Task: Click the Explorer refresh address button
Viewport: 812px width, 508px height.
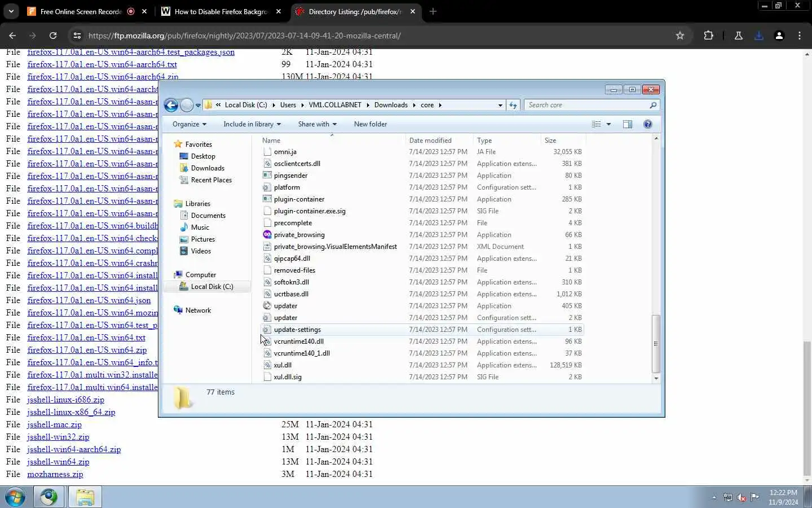Action: pos(513,105)
